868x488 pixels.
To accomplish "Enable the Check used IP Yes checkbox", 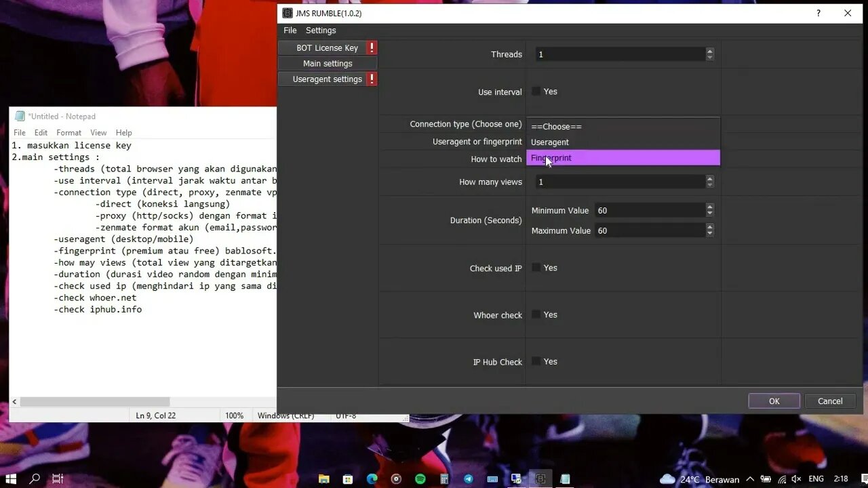I will [x=536, y=268].
